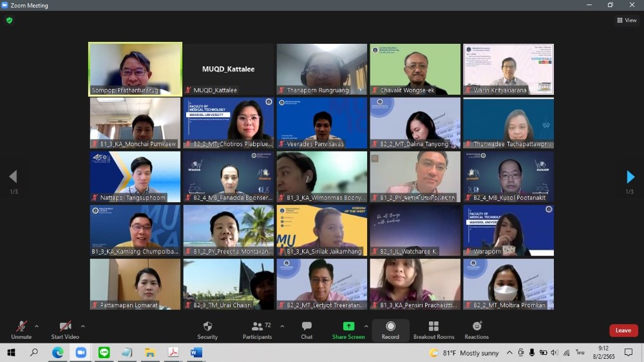Open Microsoft Word from the taskbar
The width and height of the screenshot is (644, 362).
pos(196,352)
